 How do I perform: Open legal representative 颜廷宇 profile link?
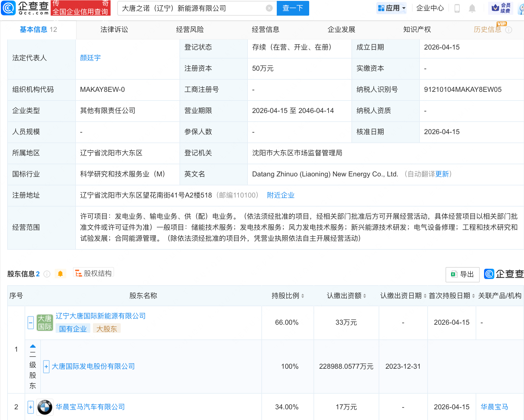[x=90, y=58]
